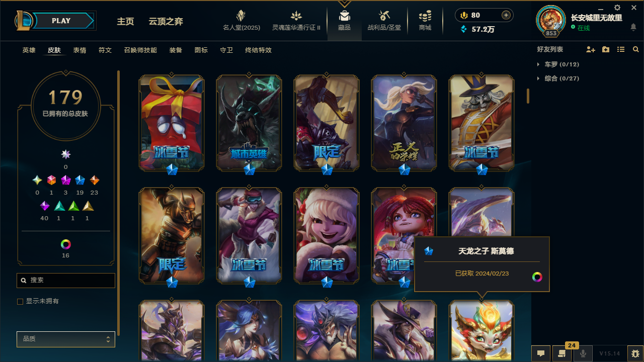Screen dimensions: 644x362
Task: Mute the microphone icon at bottom
Action: pyautogui.click(x=583, y=353)
